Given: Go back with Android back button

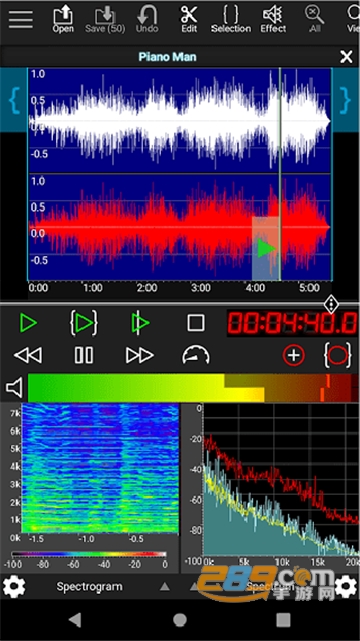Looking at the screenshot, I should (75, 620).
